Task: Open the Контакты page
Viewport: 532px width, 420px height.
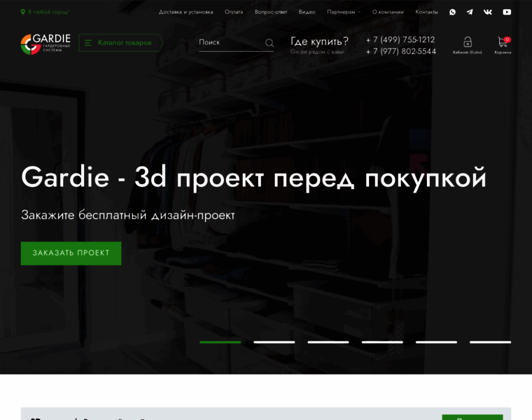Action: [426, 12]
